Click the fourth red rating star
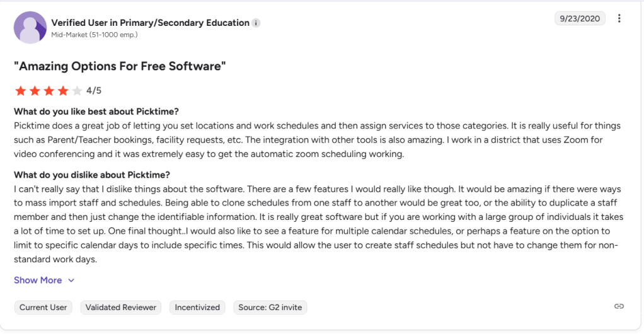 63,91
